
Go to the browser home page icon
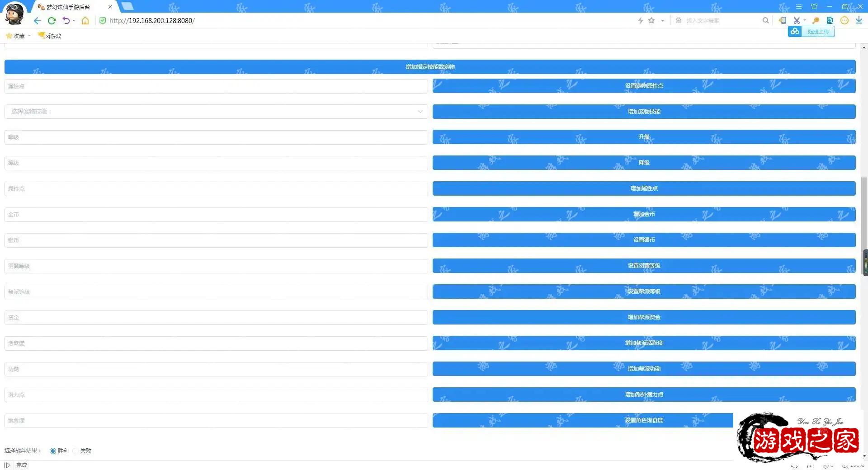click(x=85, y=21)
